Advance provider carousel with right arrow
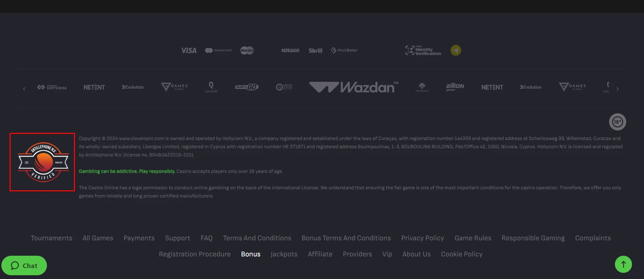 click(617, 89)
